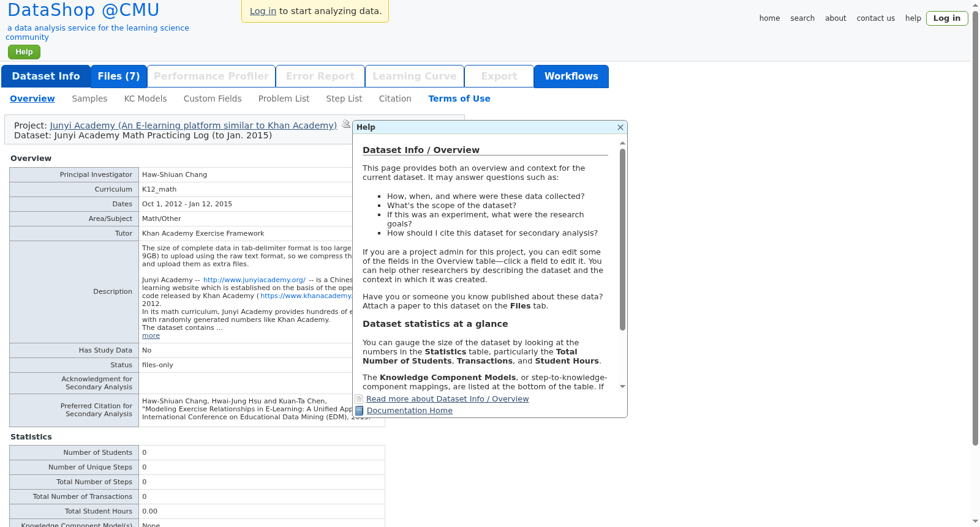
Task: Click the Total Student Hours value 0.00
Action: pyautogui.click(x=150, y=511)
